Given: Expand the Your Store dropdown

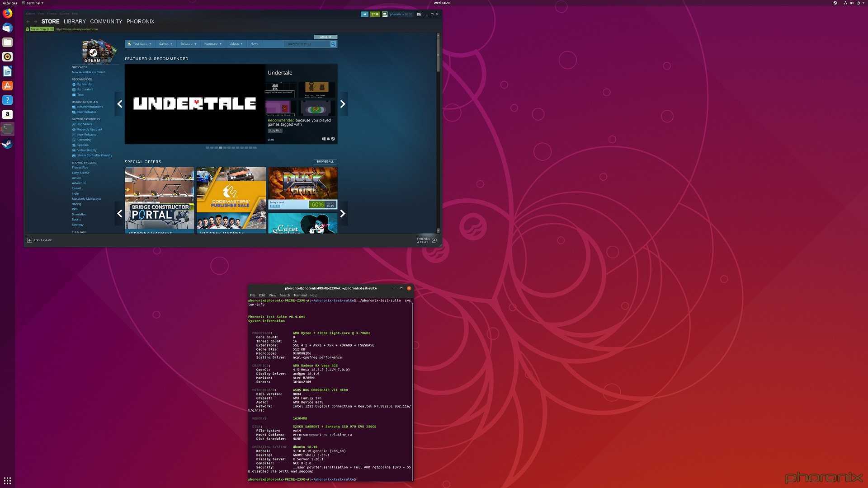Looking at the screenshot, I should pos(140,44).
